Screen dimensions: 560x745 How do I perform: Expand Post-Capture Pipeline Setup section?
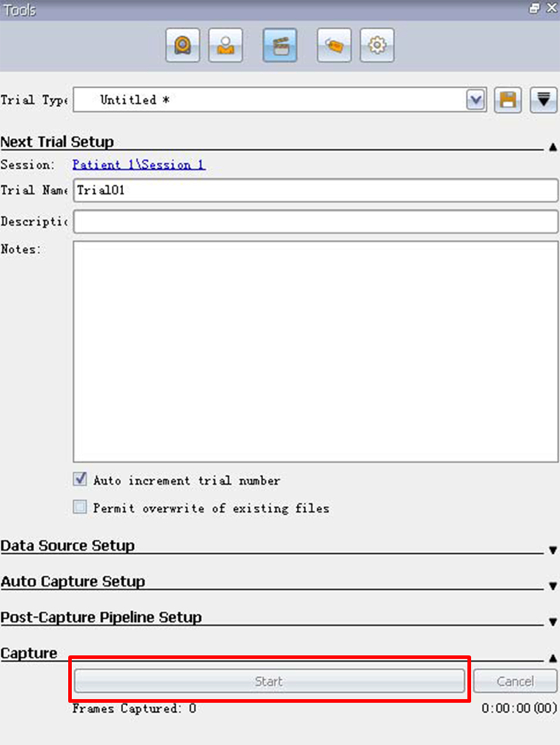point(553,622)
